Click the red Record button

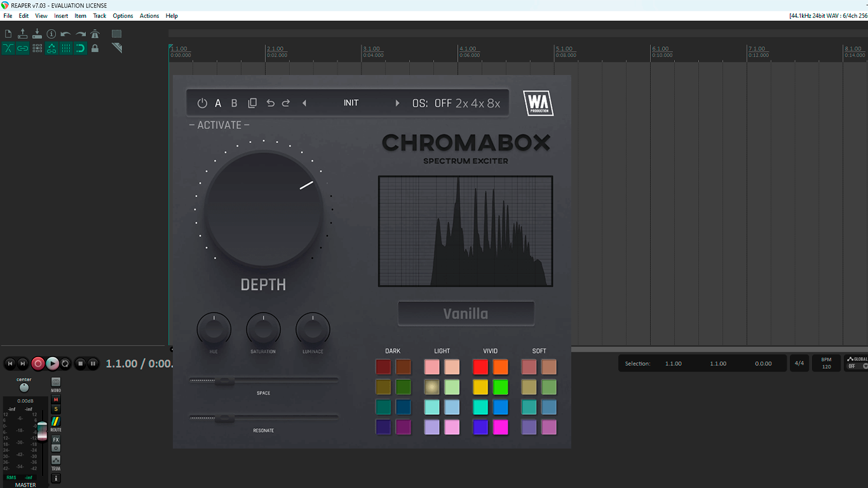(x=38, y=363)
